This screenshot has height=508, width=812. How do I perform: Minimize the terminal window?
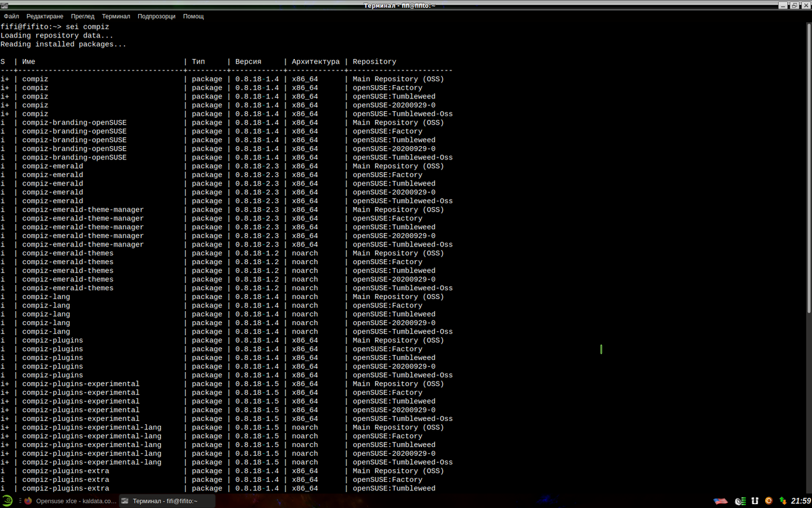(x=783, y=5)
